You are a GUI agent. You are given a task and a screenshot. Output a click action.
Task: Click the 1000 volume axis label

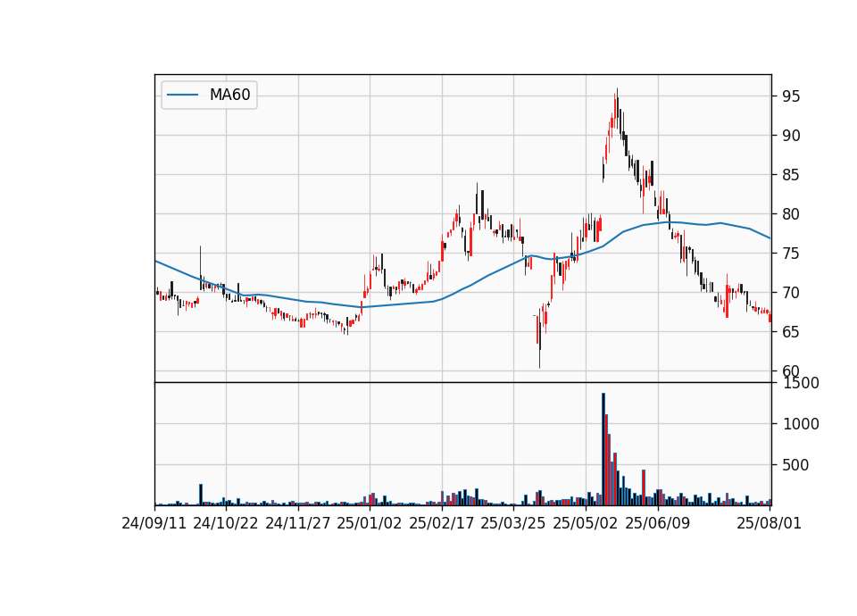[x=801, y=424]
